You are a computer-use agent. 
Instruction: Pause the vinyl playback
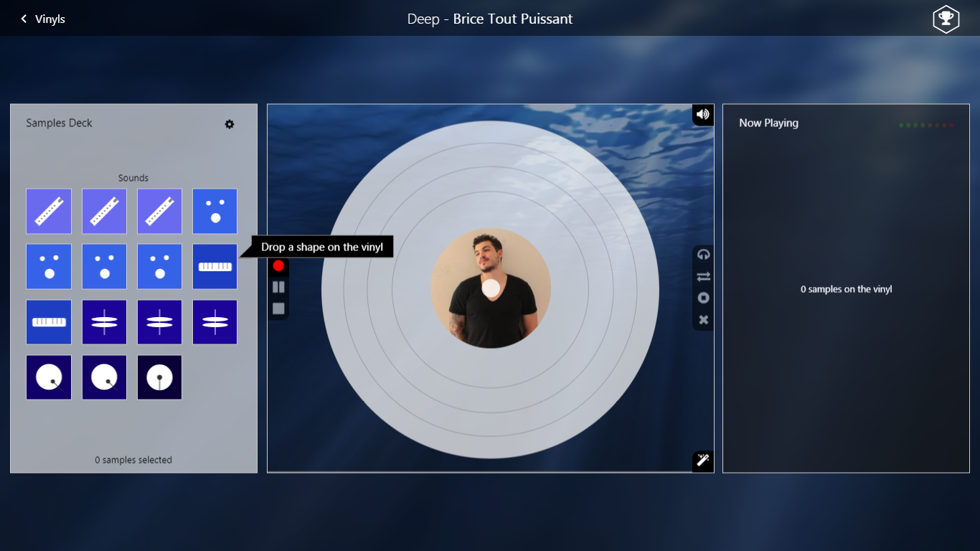pos(278,287)
